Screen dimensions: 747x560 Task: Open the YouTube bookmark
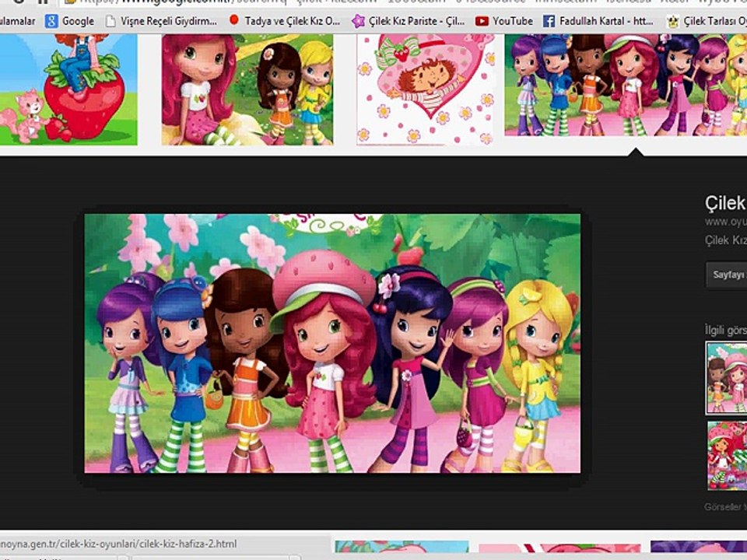(504, 21)
